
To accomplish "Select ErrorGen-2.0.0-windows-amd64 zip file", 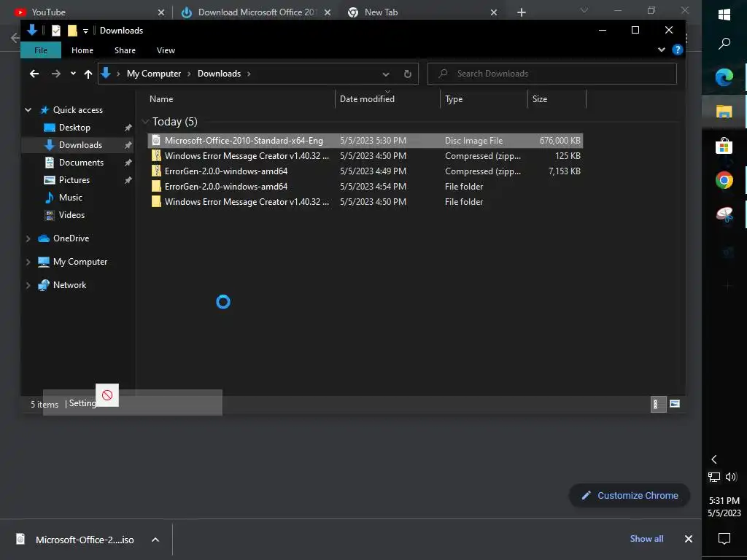I will (x=365, y=171).
